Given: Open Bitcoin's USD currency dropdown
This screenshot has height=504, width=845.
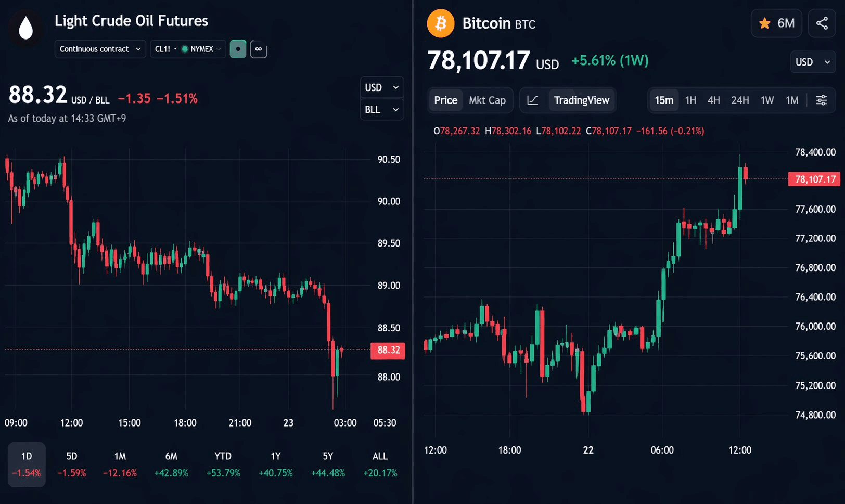Looking at the screenshot, I should [x=812, y=62].
